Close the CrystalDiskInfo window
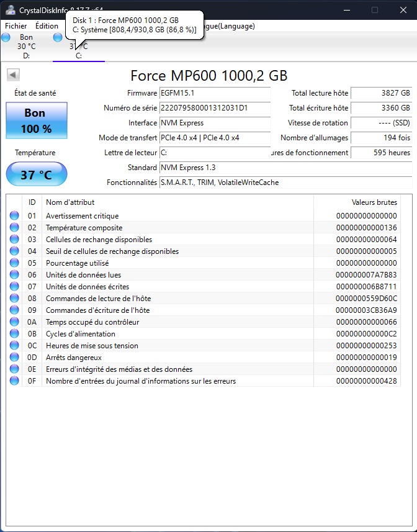 click(403, 10)
